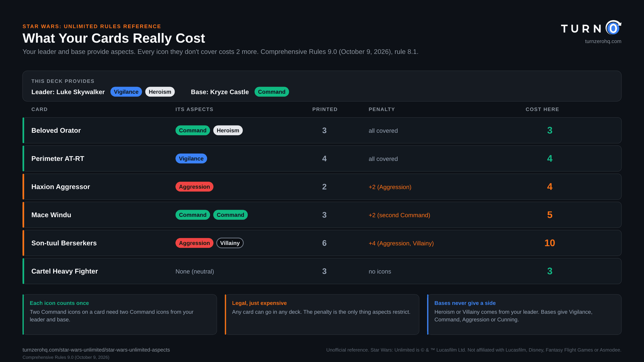Click the "Card" column header
The image size is (644, 362).
[x=39, y=109]
